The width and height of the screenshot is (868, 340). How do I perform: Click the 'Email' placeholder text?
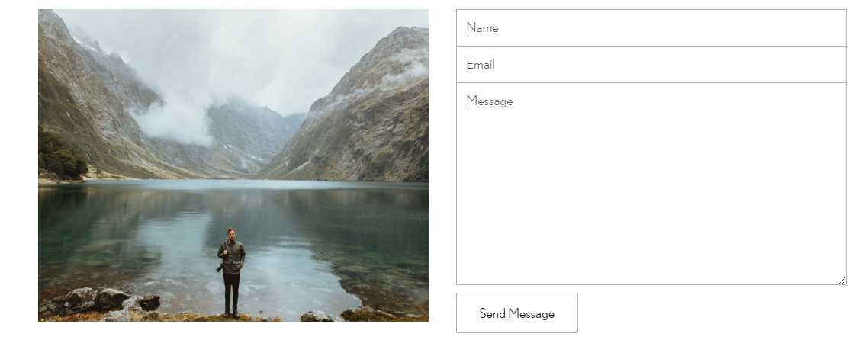click(x=481, y=64)
